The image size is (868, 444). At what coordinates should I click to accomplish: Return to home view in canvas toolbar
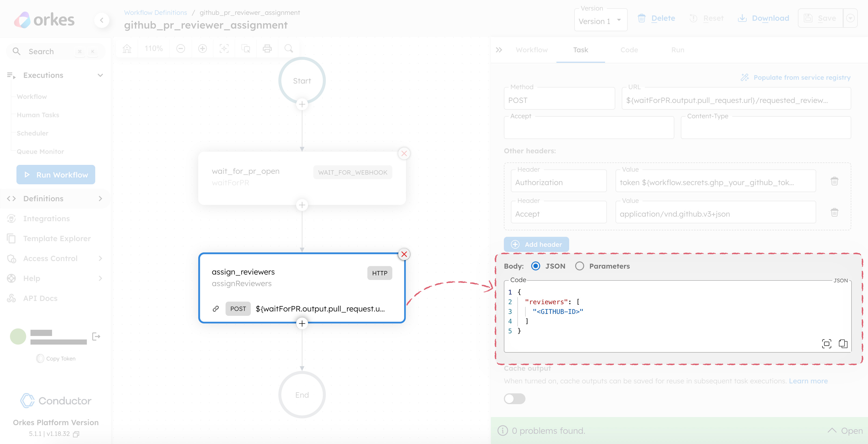click(127, 48)
